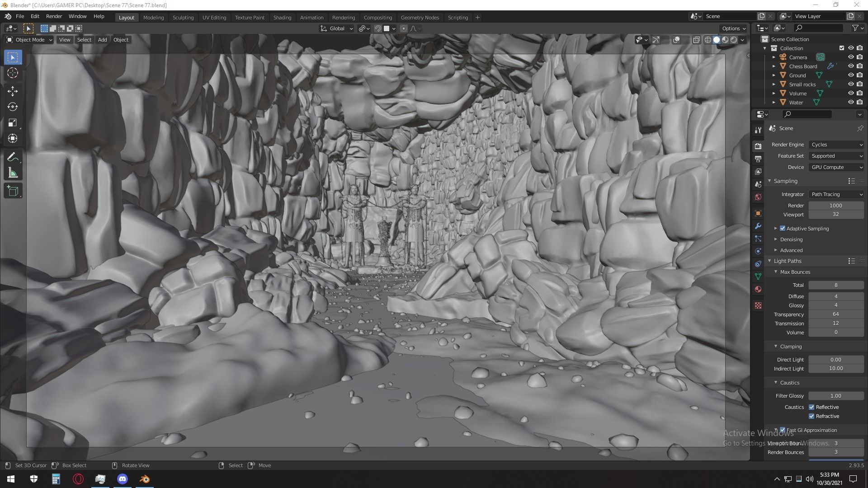
Task: Open the Render Engine Cycles dropdown
Action: coord(836,145)
